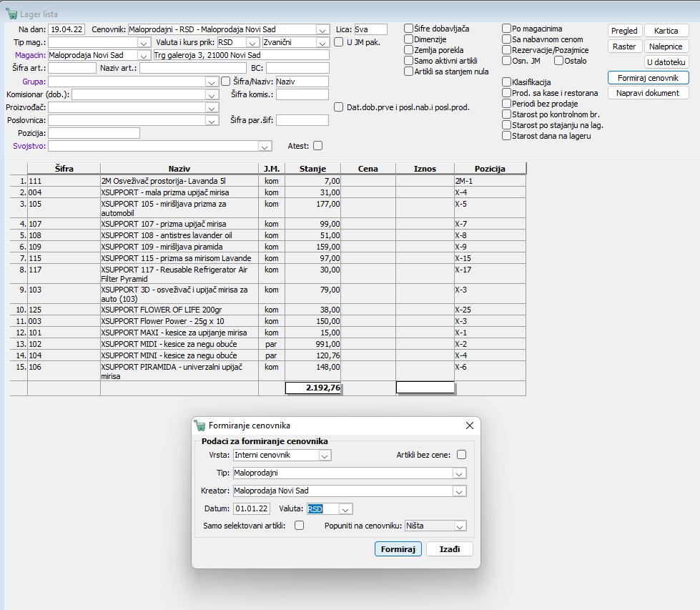700x610 pixels.
Task: Click the Na dan date field
Action: click(x=66, y=29)
